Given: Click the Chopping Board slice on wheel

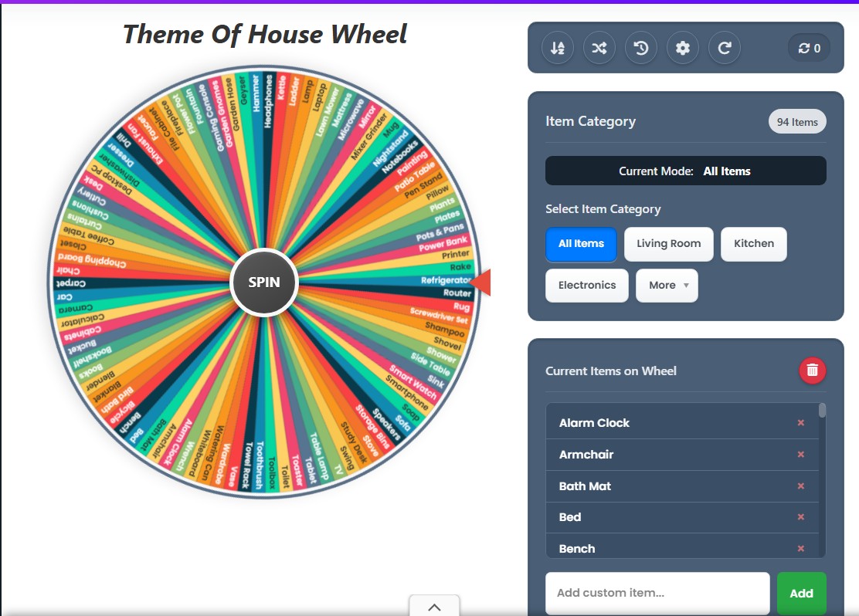Looking at the screenshot, I should coord(92,259).
